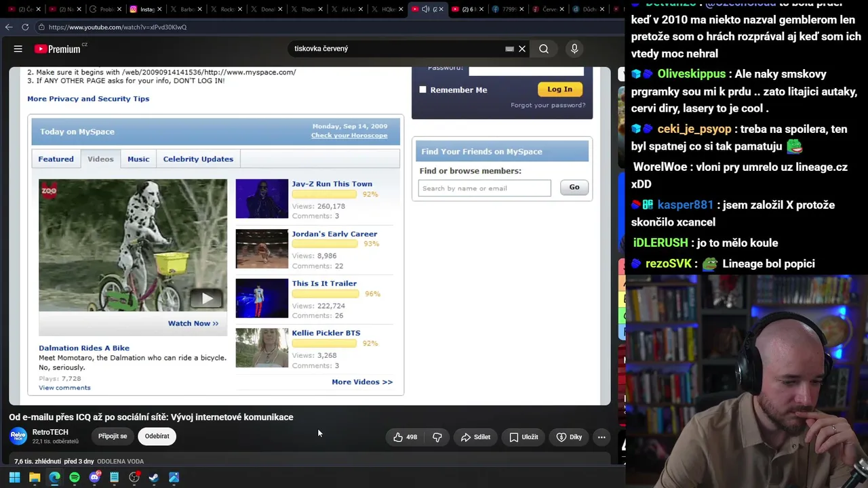Follow the Check your Horoscope link
The width and height of the screenshot is (868, 488).
(x=349, y=136)
